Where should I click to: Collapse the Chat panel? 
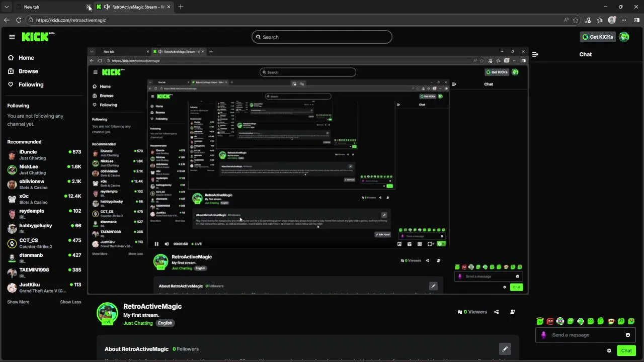pos(535,54)
